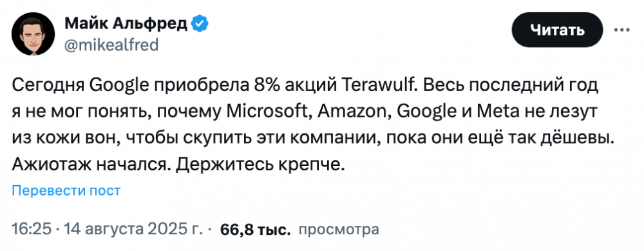The width and height of the screenshot is (644, 251).
Task: Open the three-dot more options menu
Action: click(622, 30)
